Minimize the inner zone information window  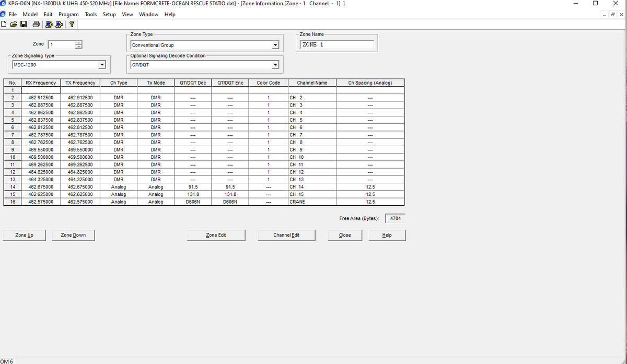click(605, 15)
